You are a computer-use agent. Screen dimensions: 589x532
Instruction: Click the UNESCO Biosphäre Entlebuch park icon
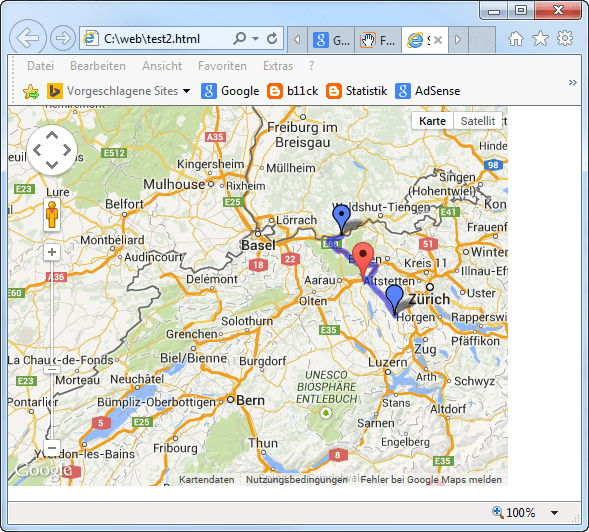click(x=326, y=413)
